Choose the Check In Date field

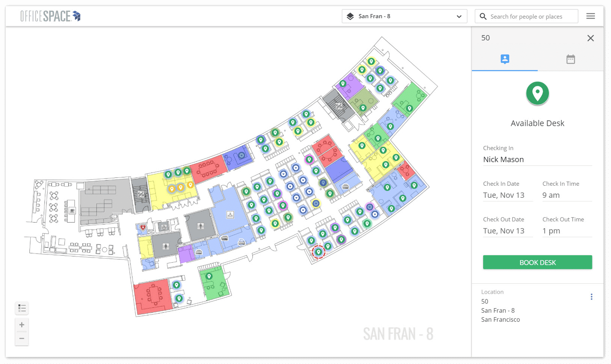(x=508, y=195)
